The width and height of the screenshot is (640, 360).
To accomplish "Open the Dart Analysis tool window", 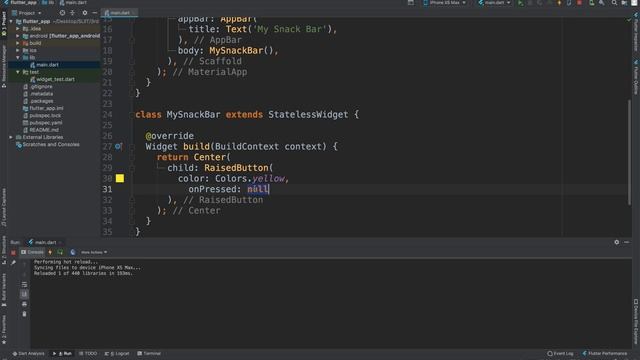I will (x=28, y=353).
